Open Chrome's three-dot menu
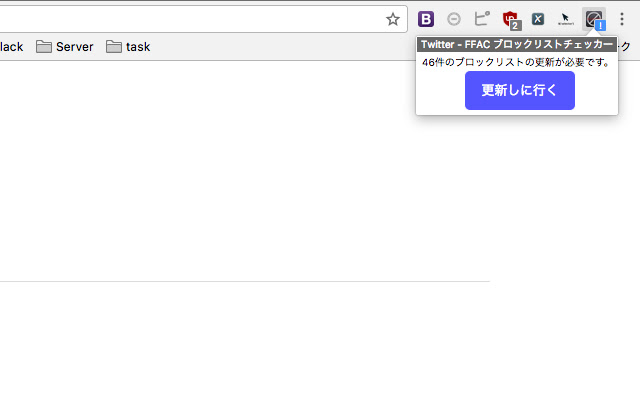The image size is (640, 400). [621, 19]
